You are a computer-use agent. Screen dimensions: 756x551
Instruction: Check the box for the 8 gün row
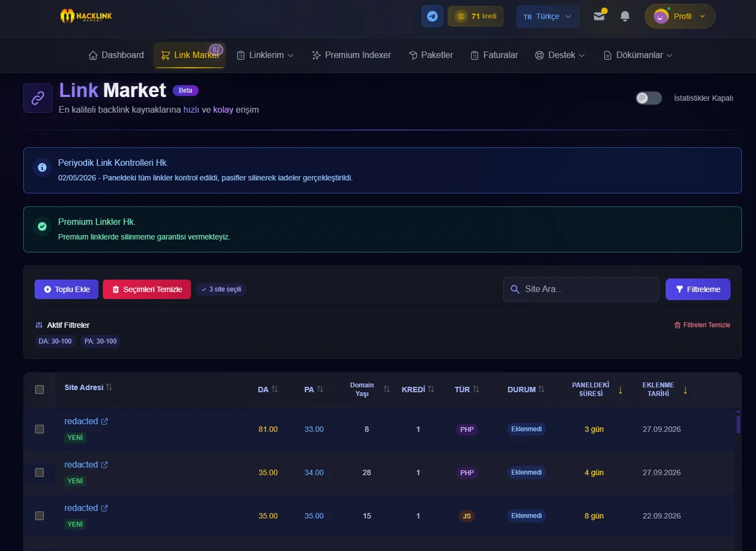tap(40, 516)
